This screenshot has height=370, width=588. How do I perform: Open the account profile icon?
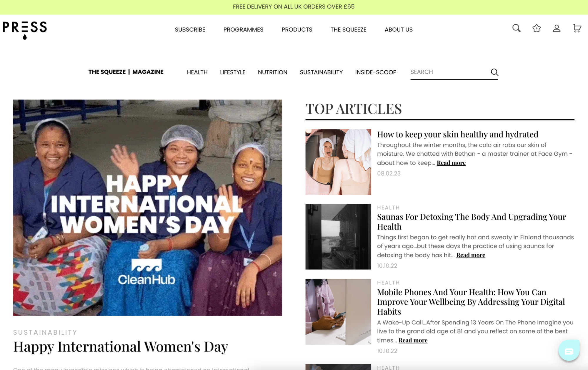click(x=557, y=29)
